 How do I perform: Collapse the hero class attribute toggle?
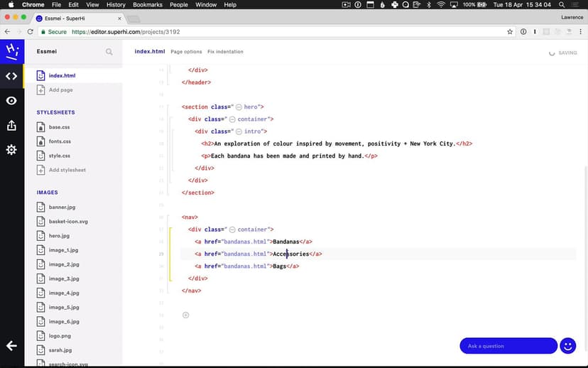click(239, 107)
